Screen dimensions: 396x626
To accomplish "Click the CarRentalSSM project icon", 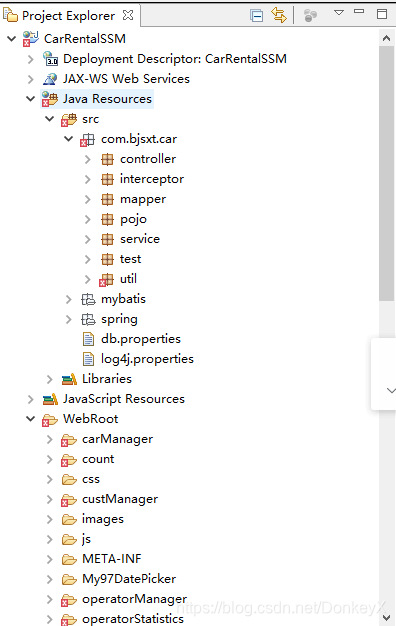I will tap(30, 39).
